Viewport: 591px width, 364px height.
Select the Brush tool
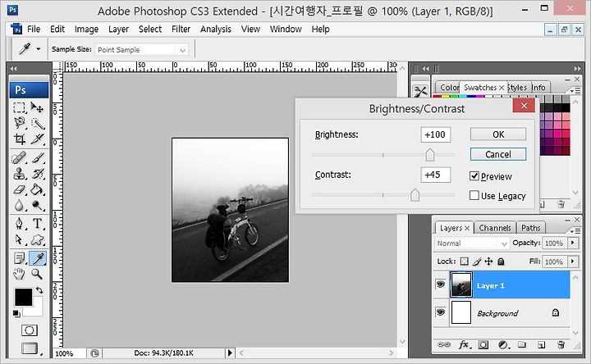pos(37,157)
